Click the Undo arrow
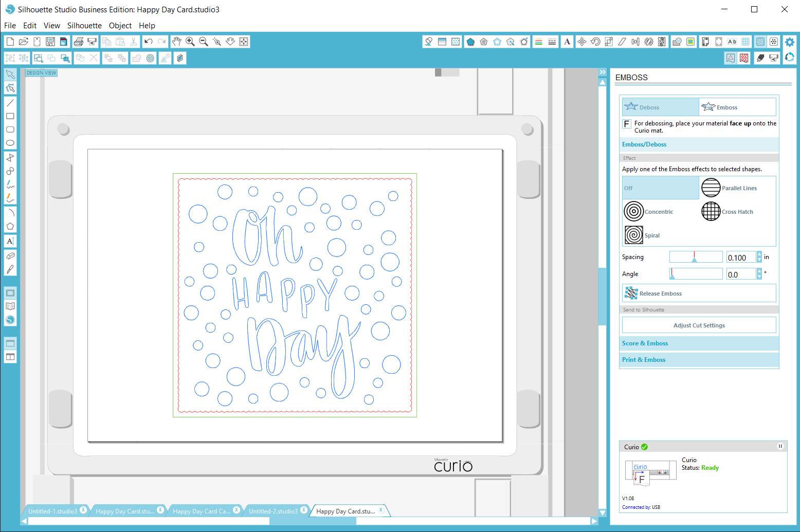 point(149,42)
